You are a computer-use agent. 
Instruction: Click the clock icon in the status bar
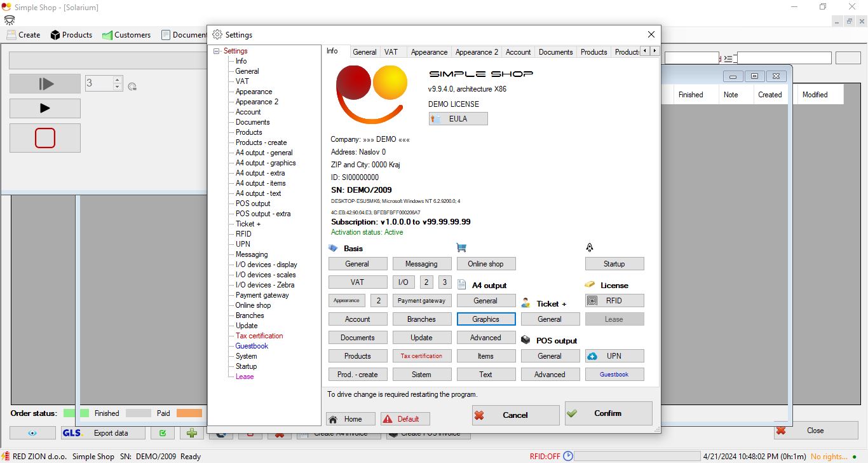[568, 456]
